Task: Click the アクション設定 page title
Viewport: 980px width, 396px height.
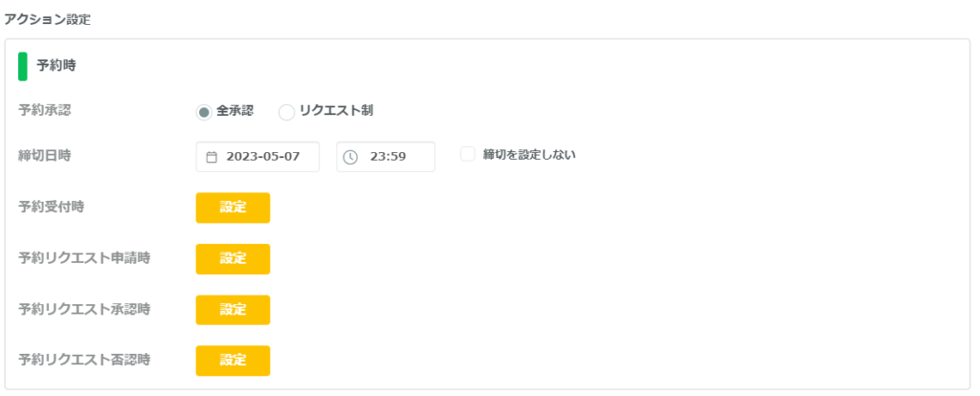Action: coord(47,19)
